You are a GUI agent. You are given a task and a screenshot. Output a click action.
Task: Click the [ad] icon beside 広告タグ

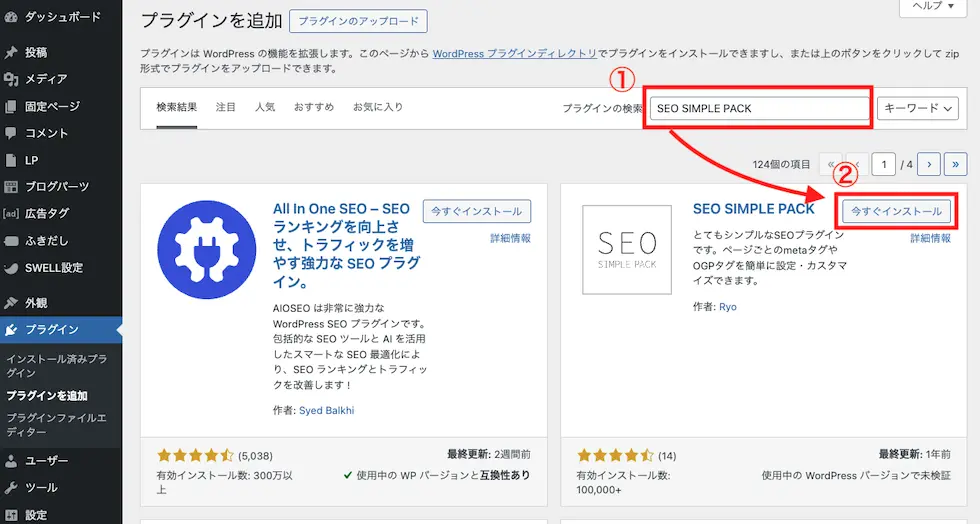[10, 213]
